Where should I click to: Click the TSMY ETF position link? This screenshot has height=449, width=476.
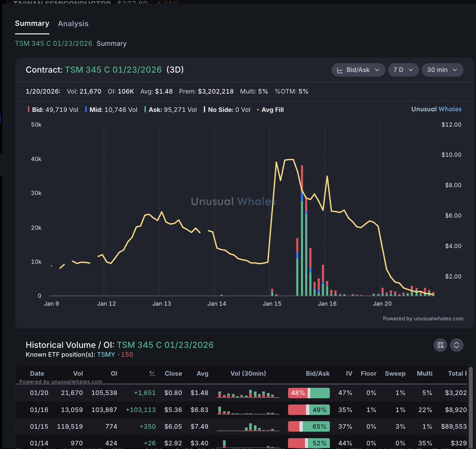106,355
